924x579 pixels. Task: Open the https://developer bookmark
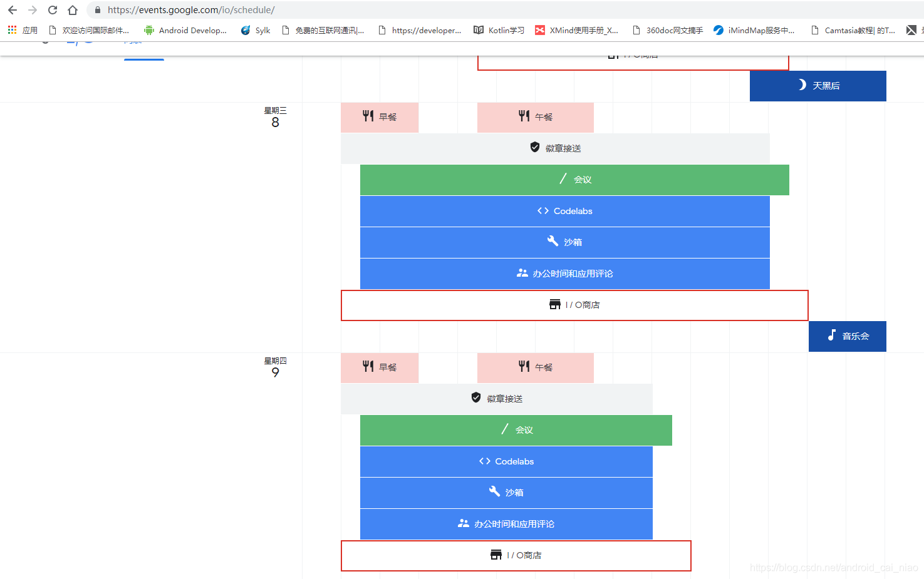click(420, 30)
